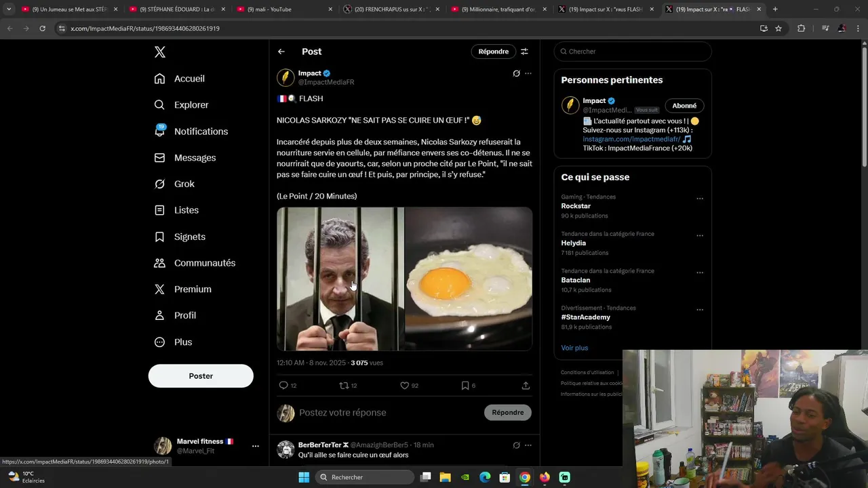
Task: Open the Windows Start menu
Action: pyautogui.click(x=304, y=477)
